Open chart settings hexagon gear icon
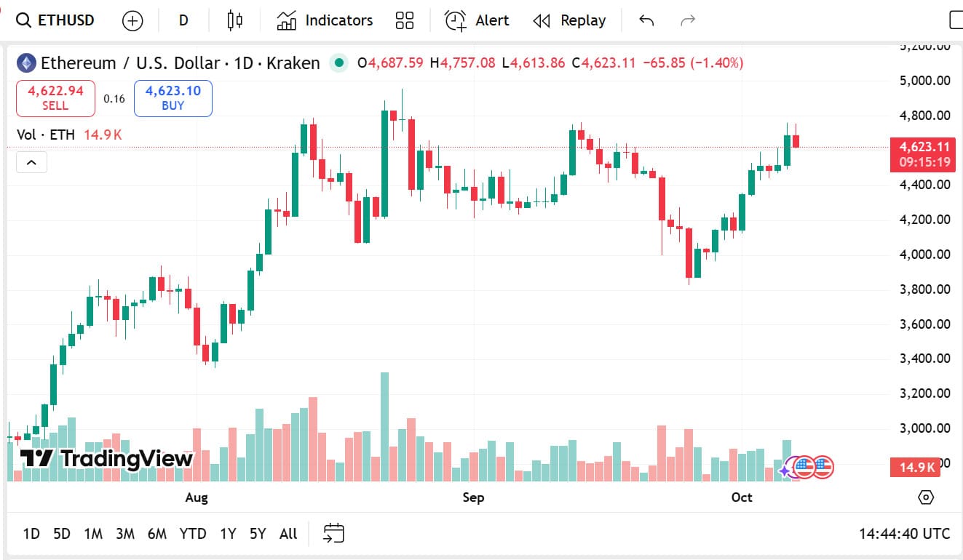This screenshot has width=963, height=560. pyautogui.click(x=926, y=497)
